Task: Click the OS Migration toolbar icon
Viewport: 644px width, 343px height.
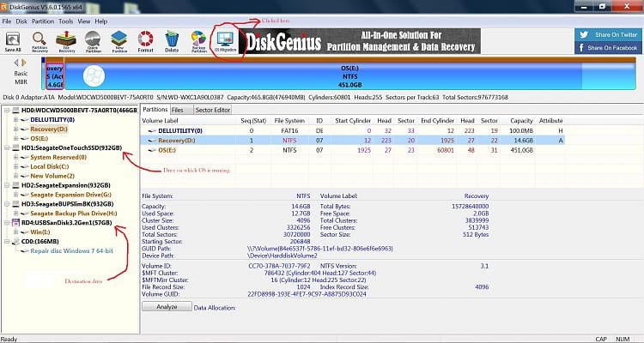Action: (226, 42)
